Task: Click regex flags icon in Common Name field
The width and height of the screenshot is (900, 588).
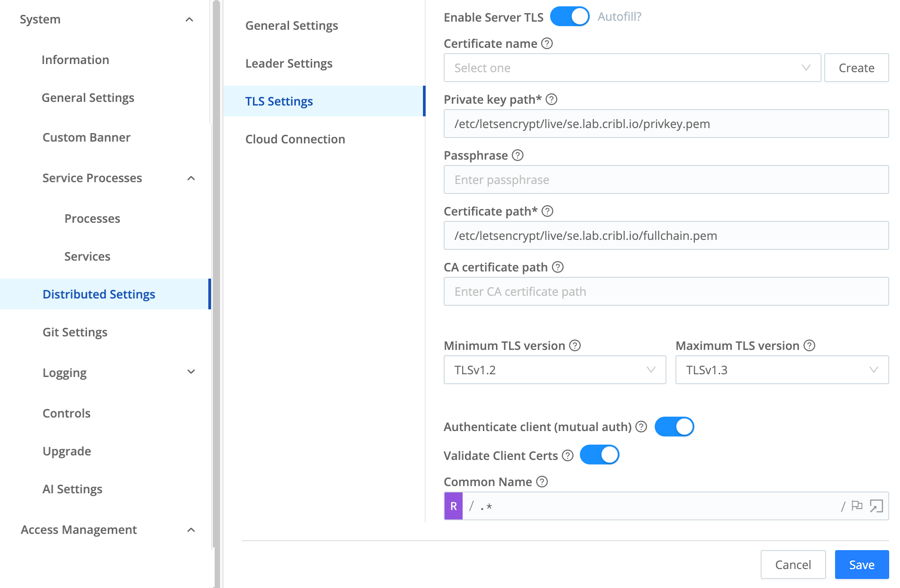Action: click(x=857, y=506)
